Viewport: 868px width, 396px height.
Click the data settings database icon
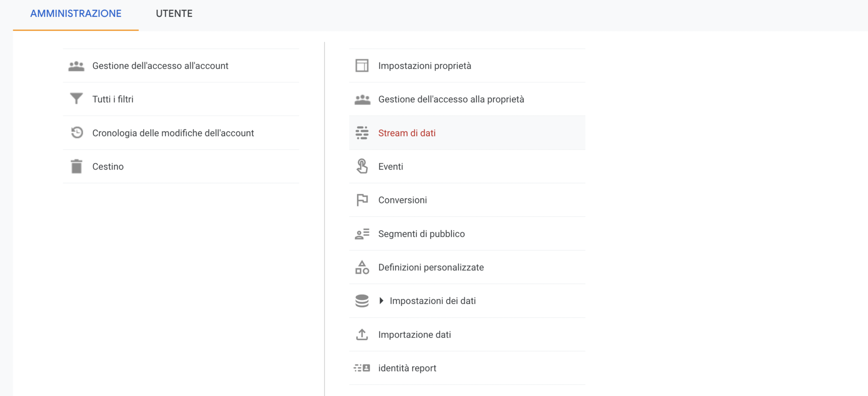[x=362, y=301]
